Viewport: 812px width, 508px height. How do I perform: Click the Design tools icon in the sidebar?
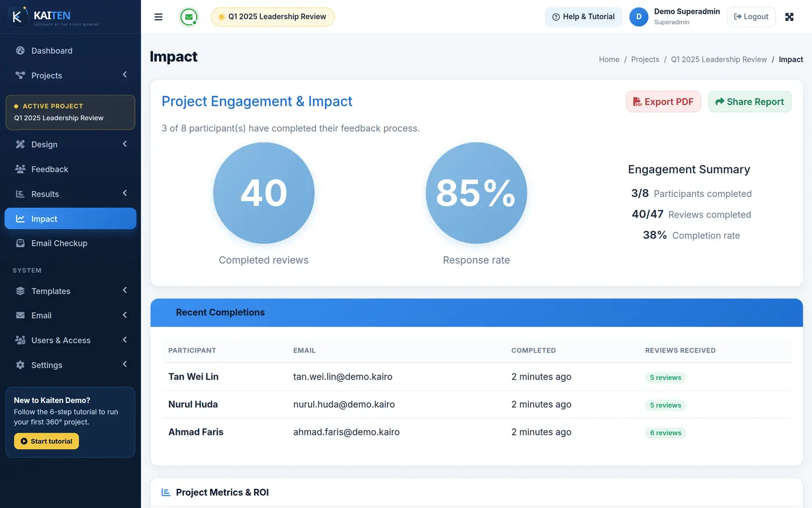tap(20, 144)
